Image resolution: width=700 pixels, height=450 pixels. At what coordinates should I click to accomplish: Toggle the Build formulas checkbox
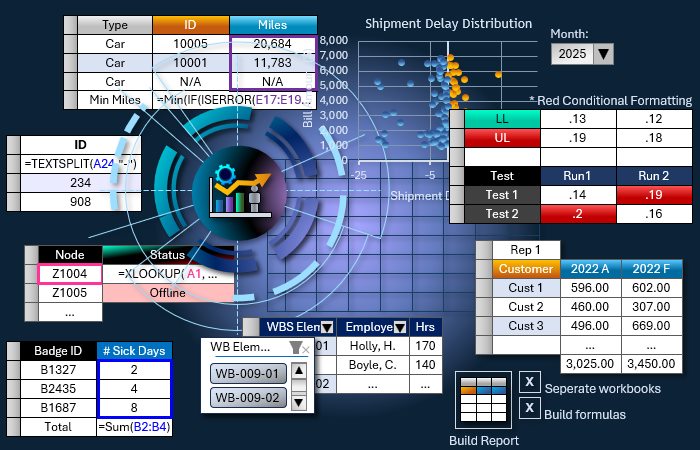[529, 408]
